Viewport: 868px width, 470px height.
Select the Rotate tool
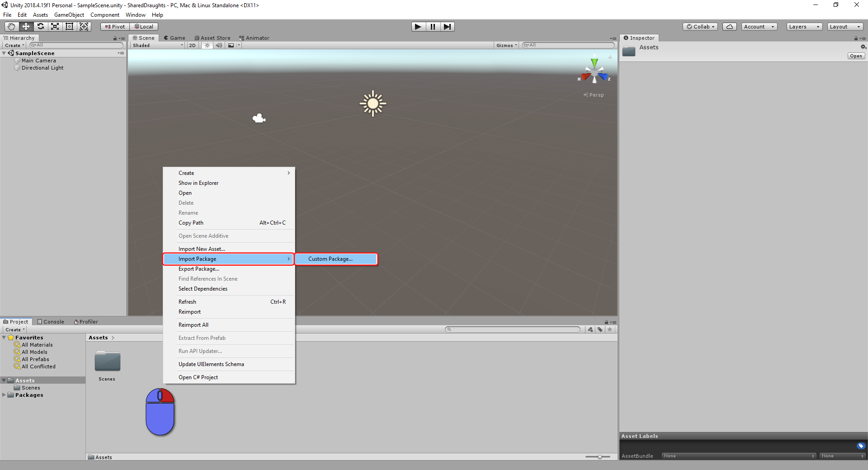pos(40,27)
